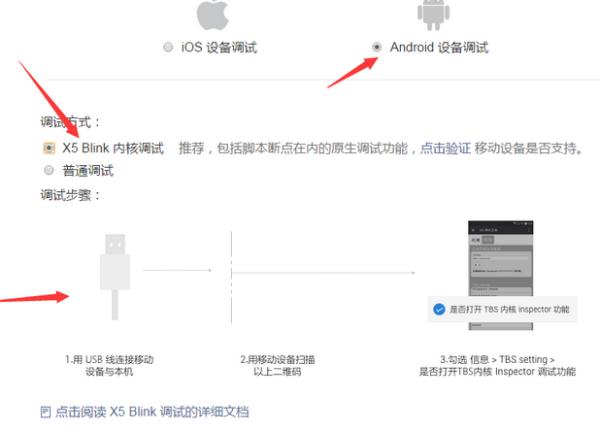Choose 普通调试 radio option
This screenshot has height=430, width=600.
click(49, 170)
